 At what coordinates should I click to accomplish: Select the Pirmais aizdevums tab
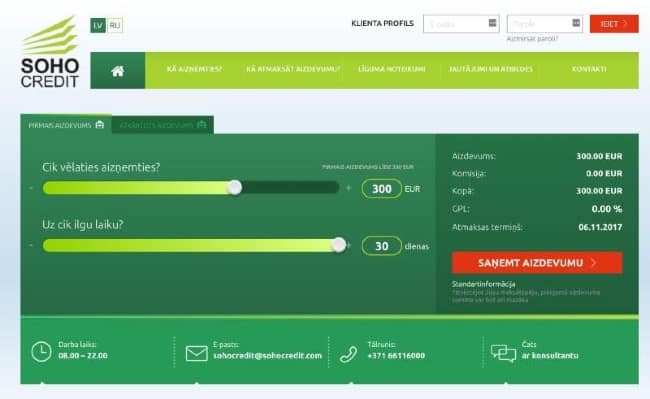(66, 125)
